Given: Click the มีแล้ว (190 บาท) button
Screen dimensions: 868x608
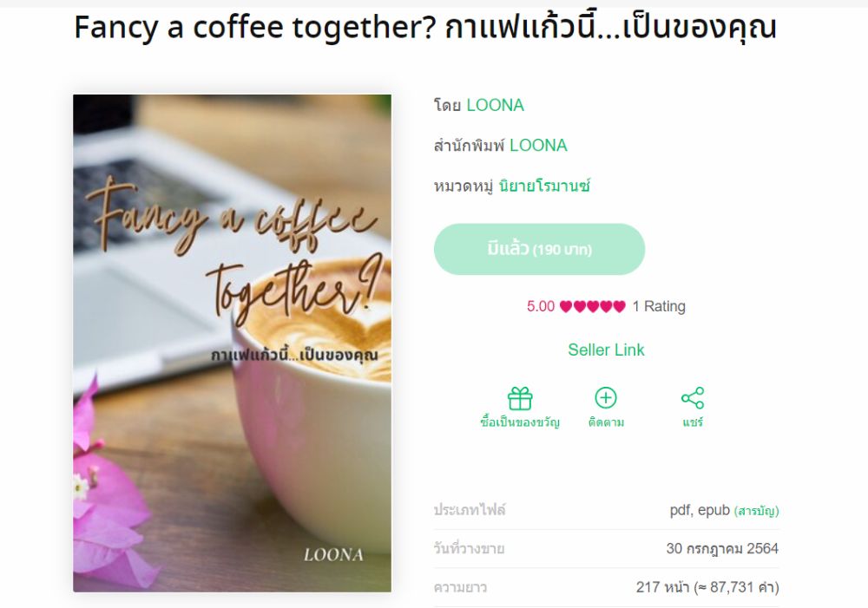Looking at the screenshot, I should (x=539, y=250).
